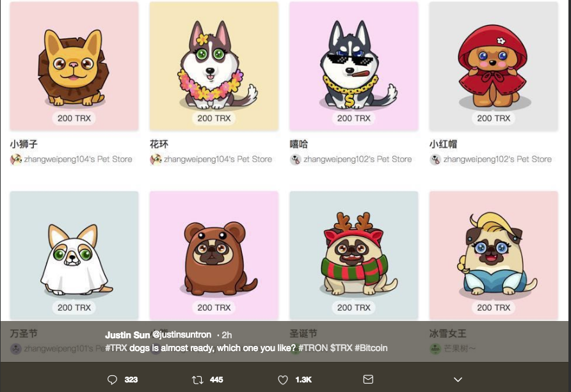Click the 200 TRX price on reindeer pug

354,308
